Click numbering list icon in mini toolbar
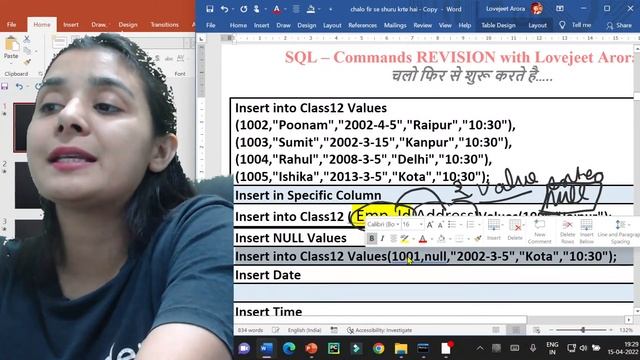The image size is (640, 360). pos(471,225)
